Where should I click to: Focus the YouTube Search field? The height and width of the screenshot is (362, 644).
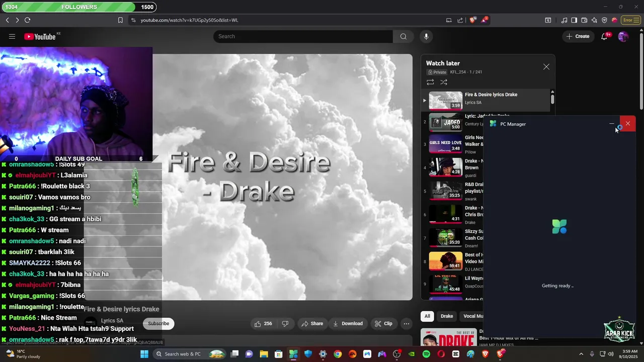pos(303,36)
